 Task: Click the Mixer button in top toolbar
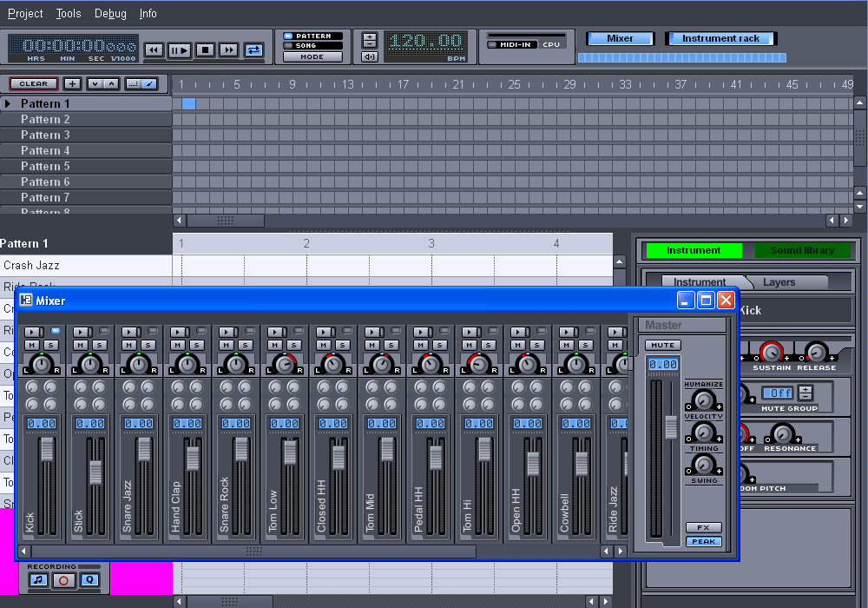[620, 38]
